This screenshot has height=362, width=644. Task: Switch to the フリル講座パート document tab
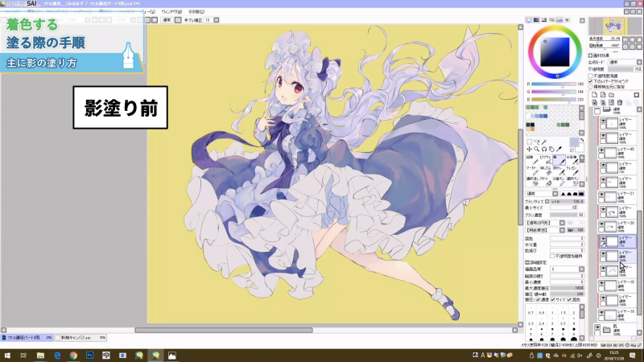(x=27, y=338)
